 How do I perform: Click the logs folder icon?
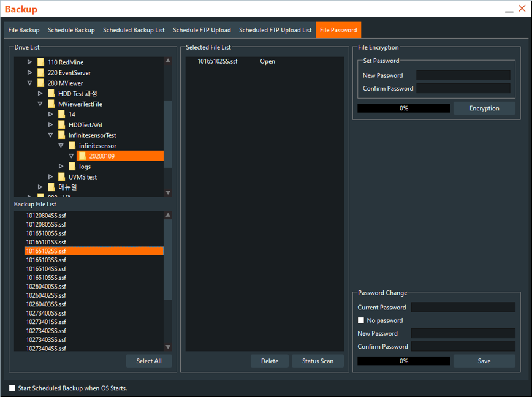[x=72, y=167]
